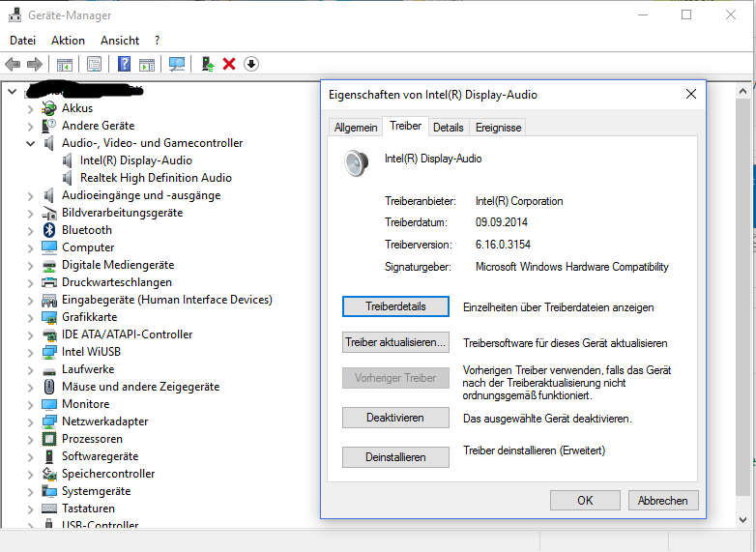Expand the Andere Geräte node
756x552 pixels.
(30, 127)
